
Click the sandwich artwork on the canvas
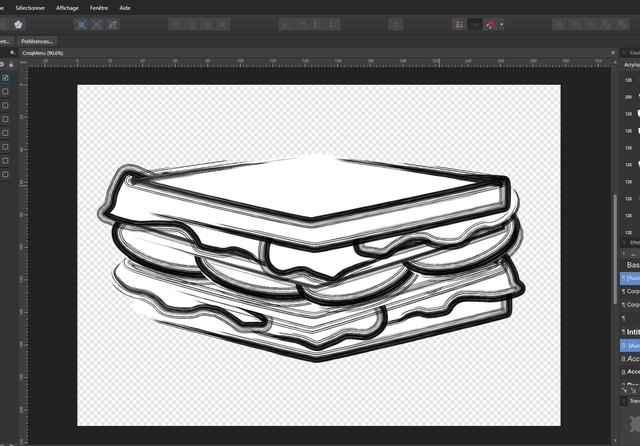pyautogui.click(x=312, y=258)
